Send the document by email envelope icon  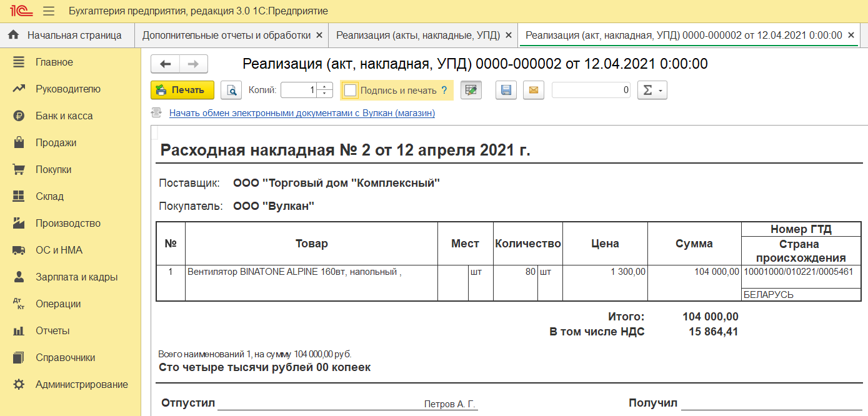[x=533, y=90]
